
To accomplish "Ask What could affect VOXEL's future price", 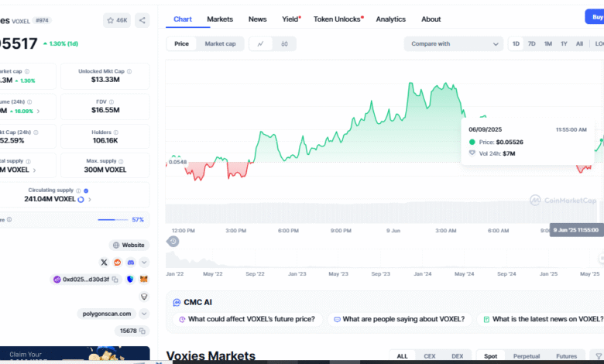I will pos(247,319).
